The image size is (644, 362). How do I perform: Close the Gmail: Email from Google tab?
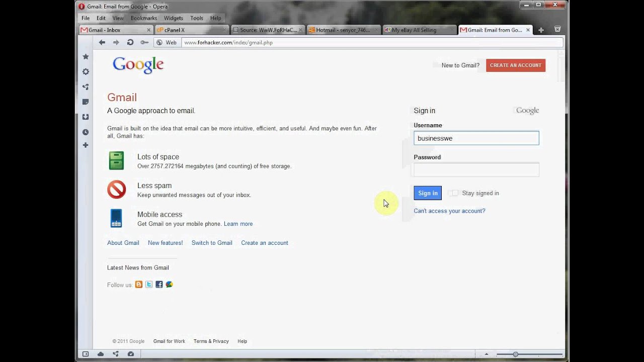click(x=528, y=30)
